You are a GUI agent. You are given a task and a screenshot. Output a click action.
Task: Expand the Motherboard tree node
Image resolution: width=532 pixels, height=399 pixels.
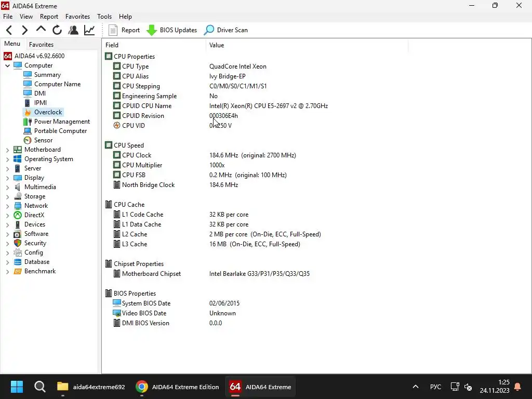[x=7, y=150]
